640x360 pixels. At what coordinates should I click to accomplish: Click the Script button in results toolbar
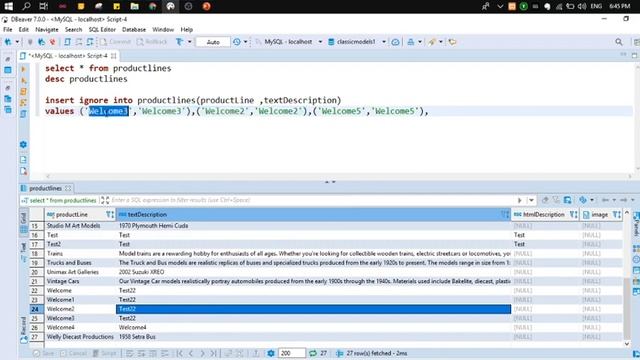pyautogui.click(x=104, y=353)
